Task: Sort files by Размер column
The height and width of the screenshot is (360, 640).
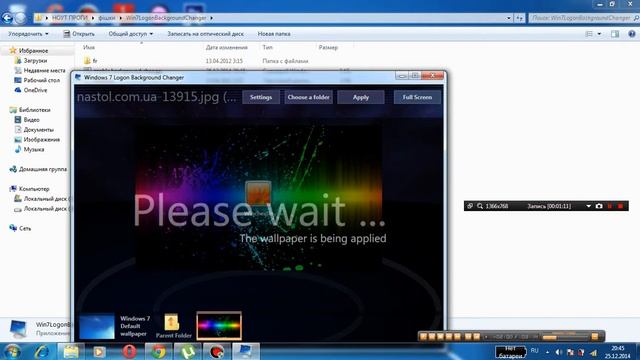Action: click(x=328, y=47)
